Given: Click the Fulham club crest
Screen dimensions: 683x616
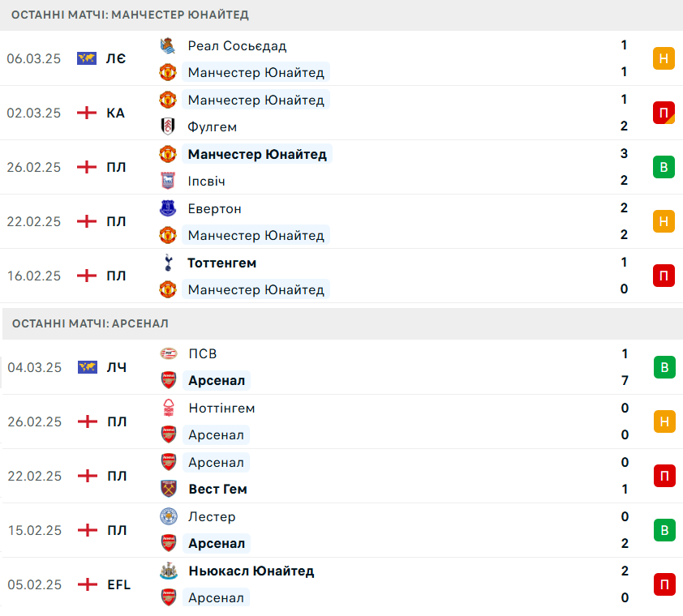Looking at the screenshot, I should (168, 126).
